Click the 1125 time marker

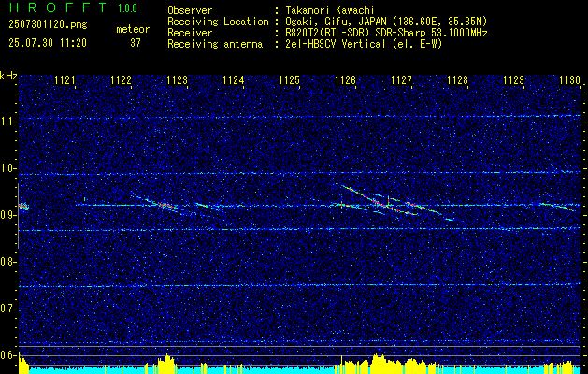[289, 79]
